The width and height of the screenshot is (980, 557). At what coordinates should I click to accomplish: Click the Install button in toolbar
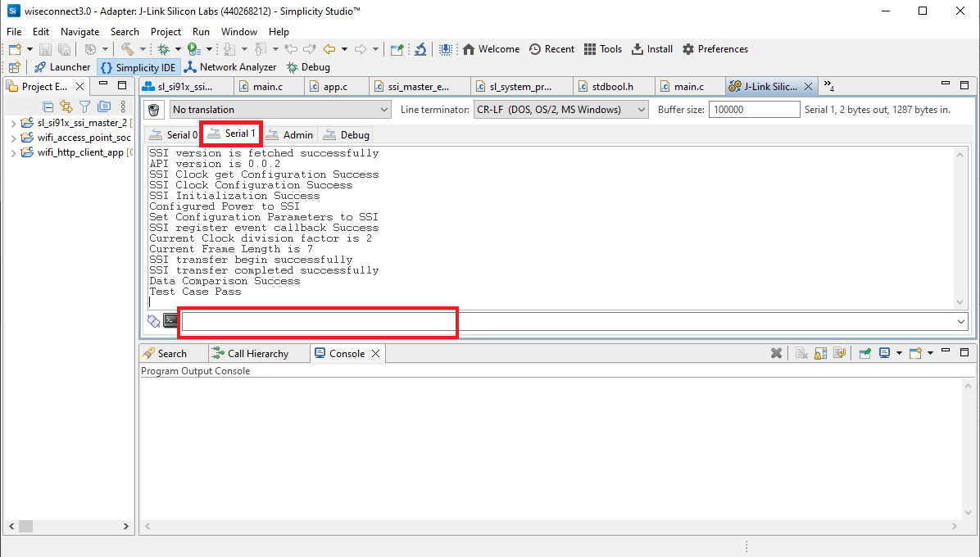pos(652,49)
